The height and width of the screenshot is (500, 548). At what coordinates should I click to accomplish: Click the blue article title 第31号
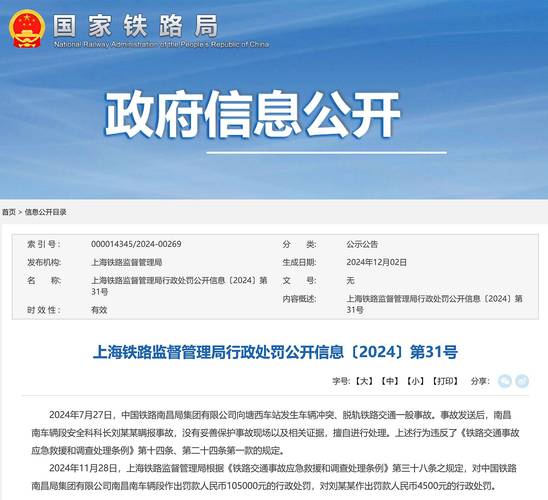(275, 352)
